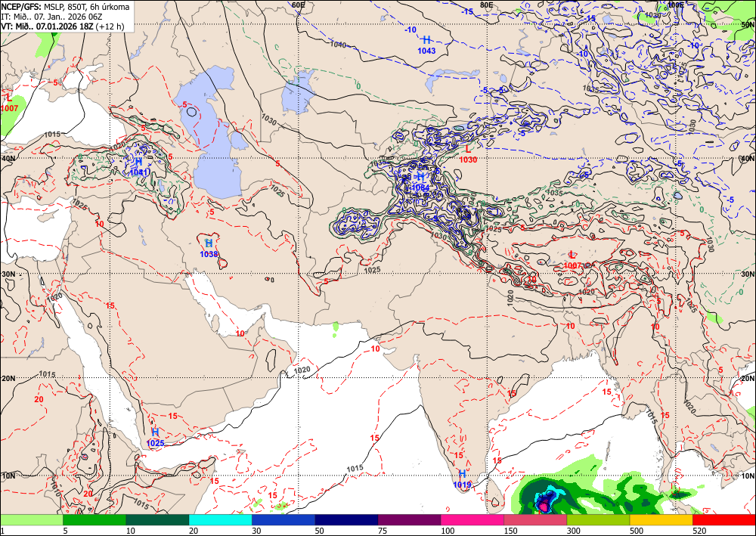Click the H marker labeled 1019 in southern India
756x536 pixels.
[462, 474]
